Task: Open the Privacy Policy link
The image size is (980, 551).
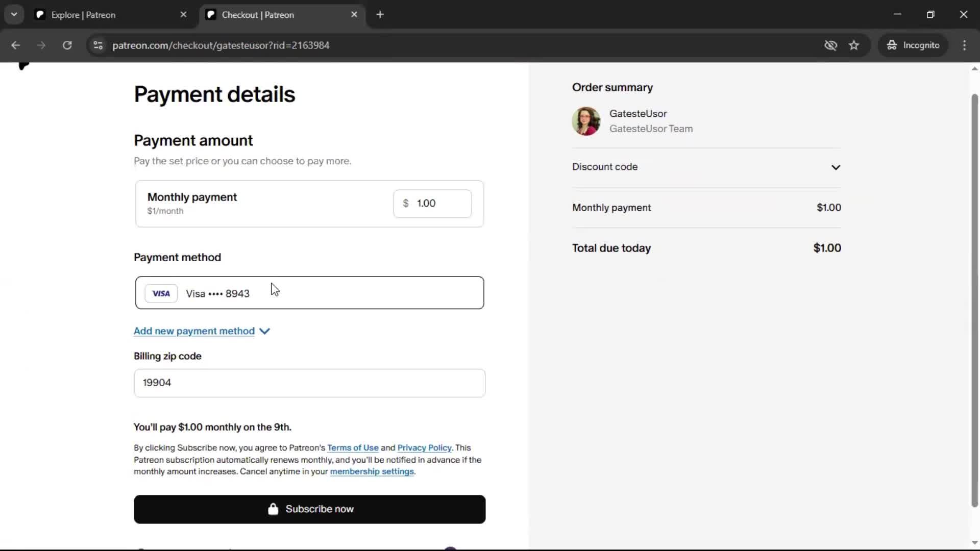Action: [424, 448]
